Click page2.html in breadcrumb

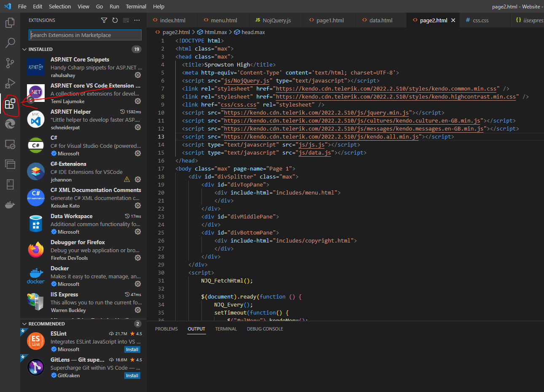[x=172, y=32]
